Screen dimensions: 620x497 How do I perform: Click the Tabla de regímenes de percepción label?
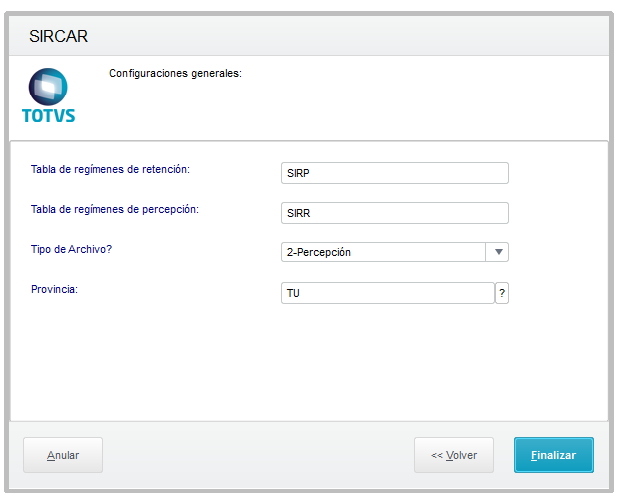pos(115,209)
